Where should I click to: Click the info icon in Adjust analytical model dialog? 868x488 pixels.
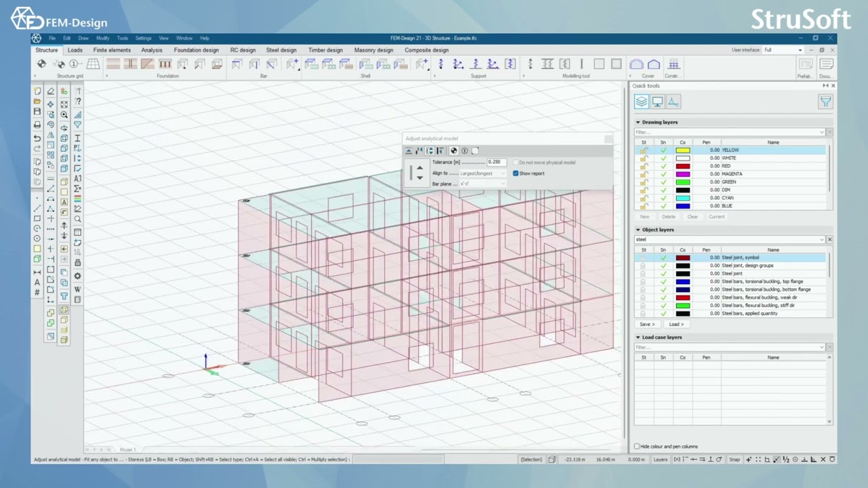(465, 151)
